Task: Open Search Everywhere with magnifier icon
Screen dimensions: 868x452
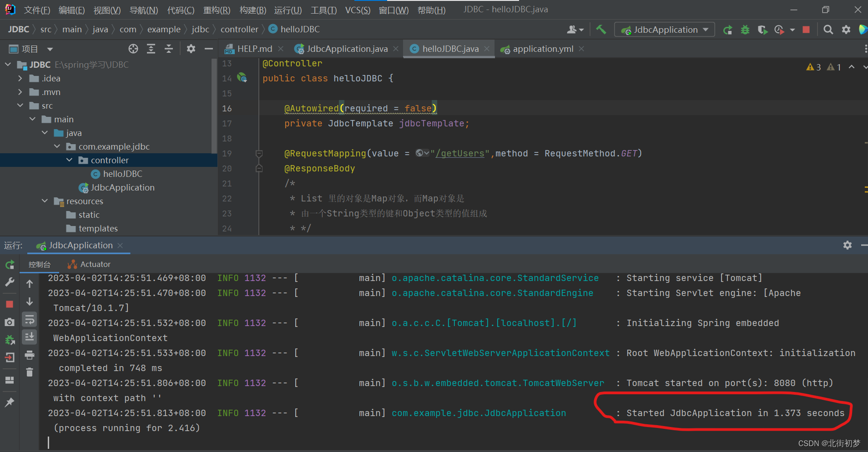Action: 828,30
